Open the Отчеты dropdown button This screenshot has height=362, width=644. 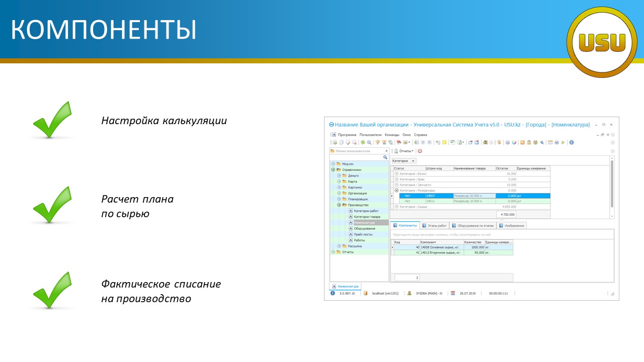[x=404, y=151]
